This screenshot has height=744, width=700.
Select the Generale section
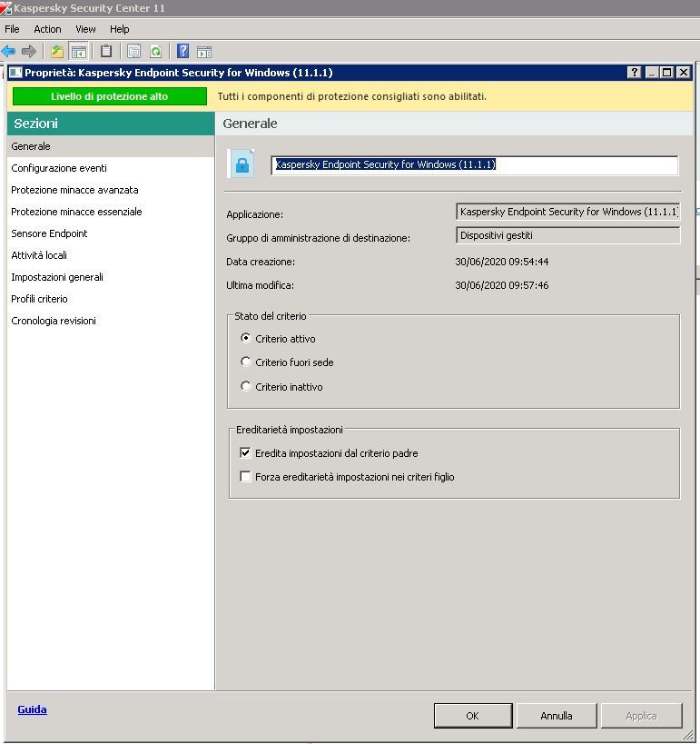pos(111,146)
